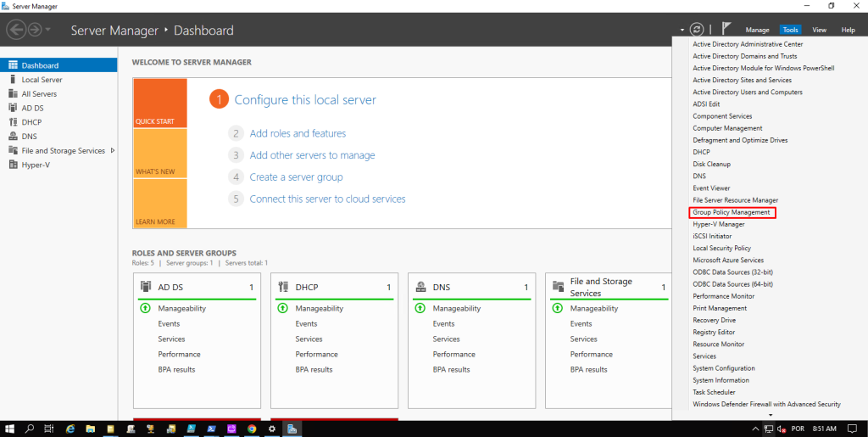Open Google Chrome from the taskbar
868x437 pixels.
pos(252,429)
